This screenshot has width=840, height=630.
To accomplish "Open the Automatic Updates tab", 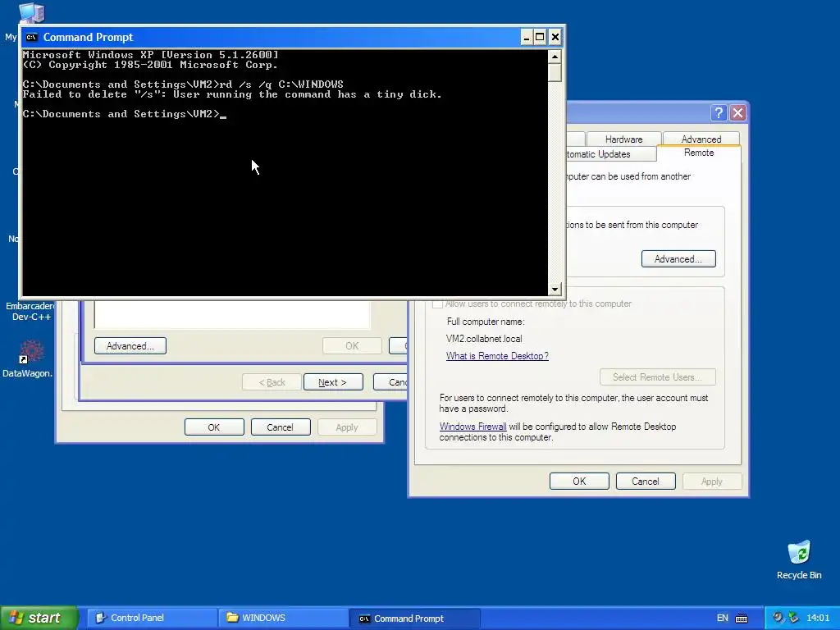I will pyautogui.click(x=610, y=153).
